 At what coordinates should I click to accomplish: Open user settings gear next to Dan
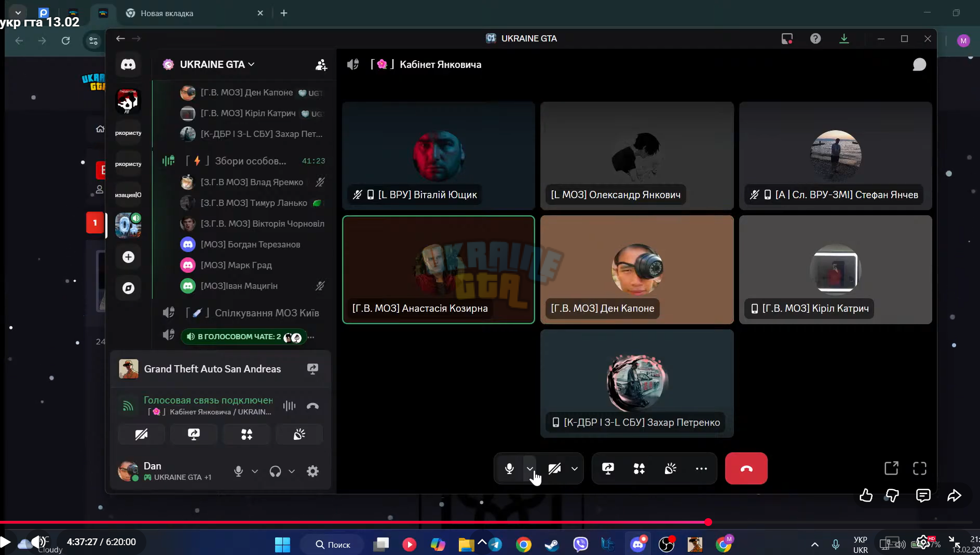pos(312,471)
